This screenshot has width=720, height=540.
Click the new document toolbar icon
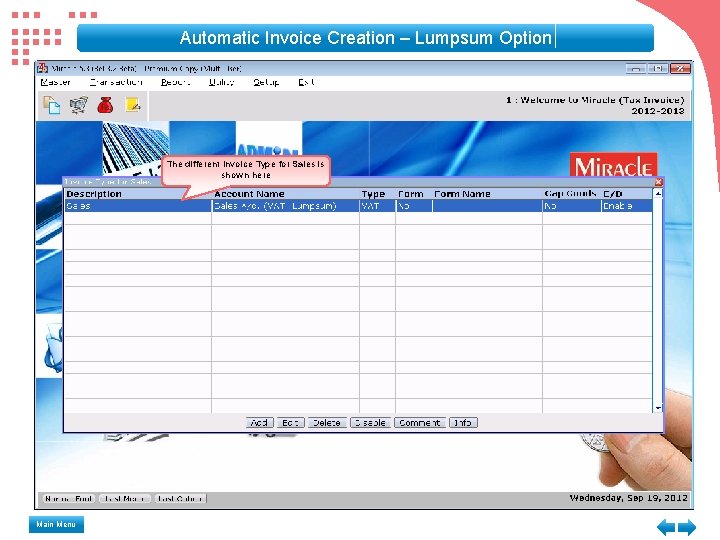[51, 105]
